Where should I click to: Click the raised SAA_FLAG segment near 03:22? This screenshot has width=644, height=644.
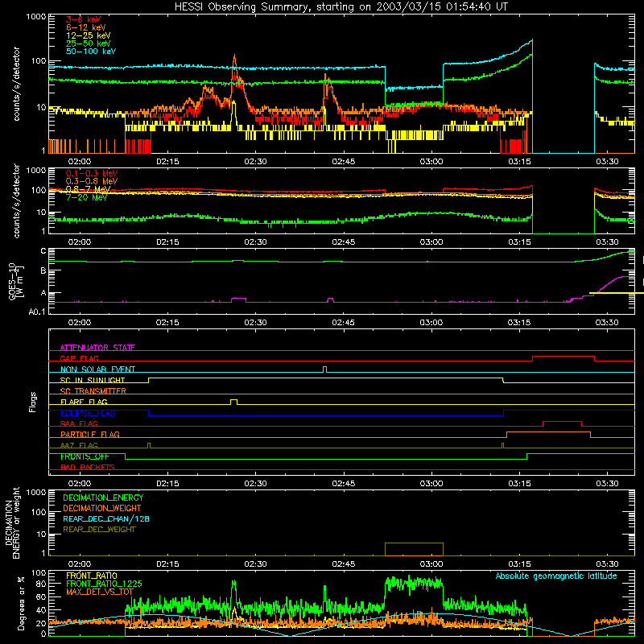pos(562,421)
